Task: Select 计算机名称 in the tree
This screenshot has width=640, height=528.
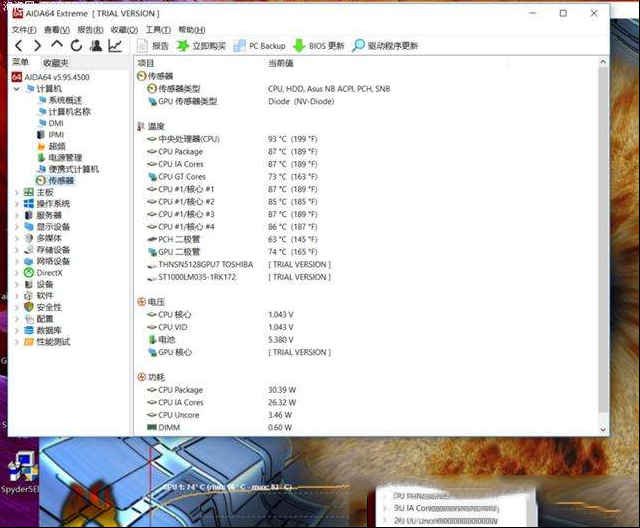Action: (64, 111)
